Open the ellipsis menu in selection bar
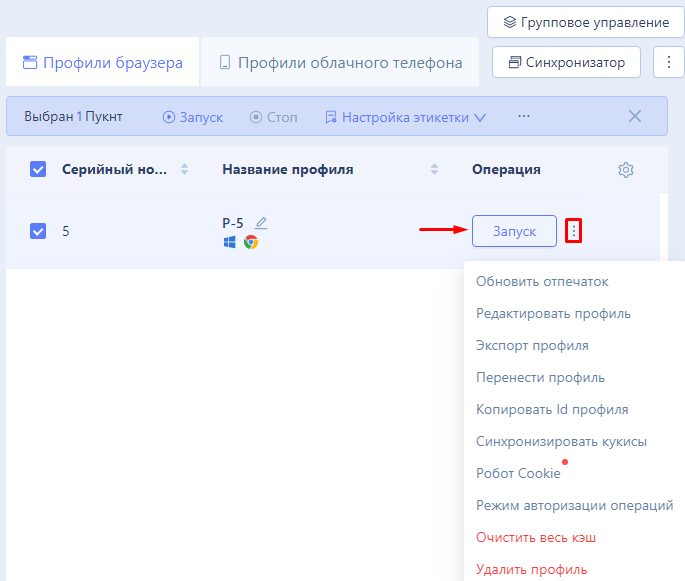 click(x=524, y=116)
